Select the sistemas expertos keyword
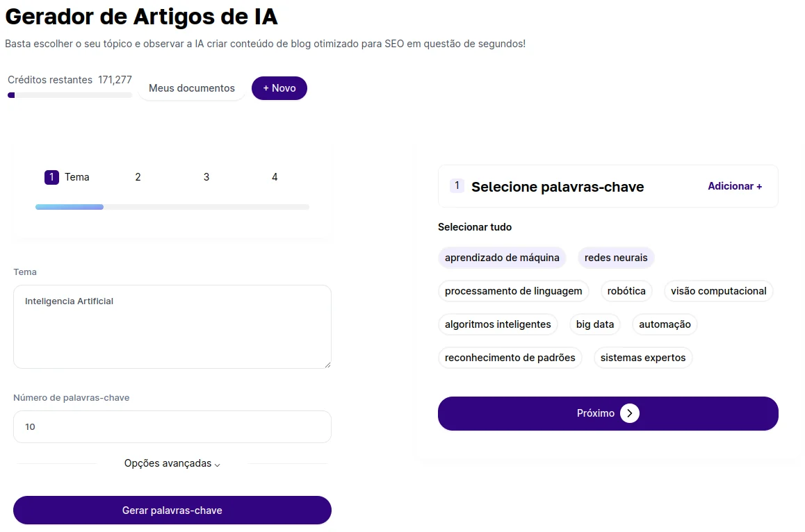The height and width of the screenshot is (532, 805). point(643,358)
